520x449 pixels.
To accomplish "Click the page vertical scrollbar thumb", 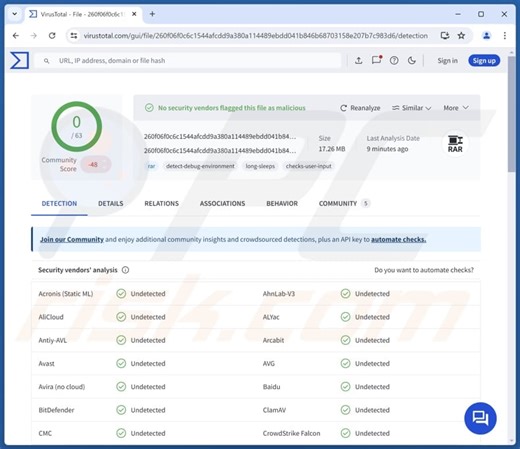I will pos(511,113).
